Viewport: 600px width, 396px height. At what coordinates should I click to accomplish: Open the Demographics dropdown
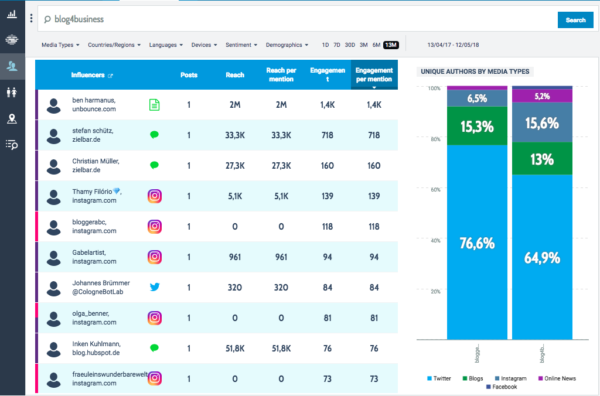click(287, 45)
